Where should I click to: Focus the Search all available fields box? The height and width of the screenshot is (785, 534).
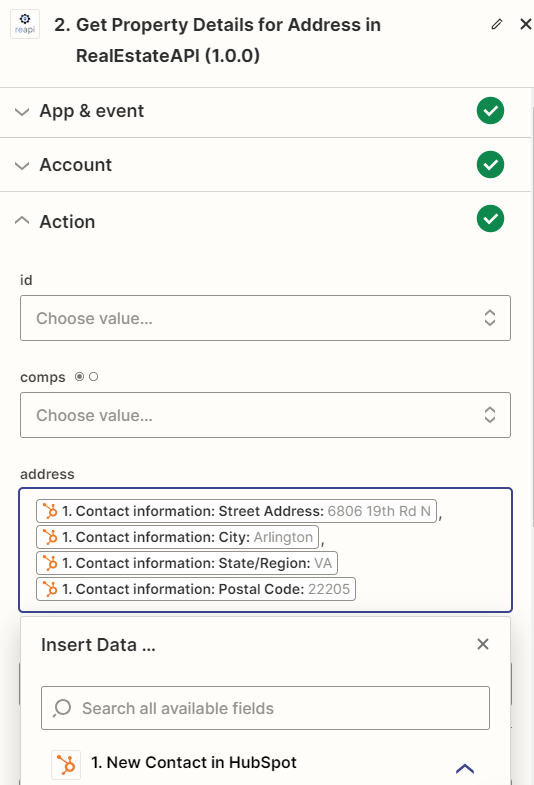point(265,708)
